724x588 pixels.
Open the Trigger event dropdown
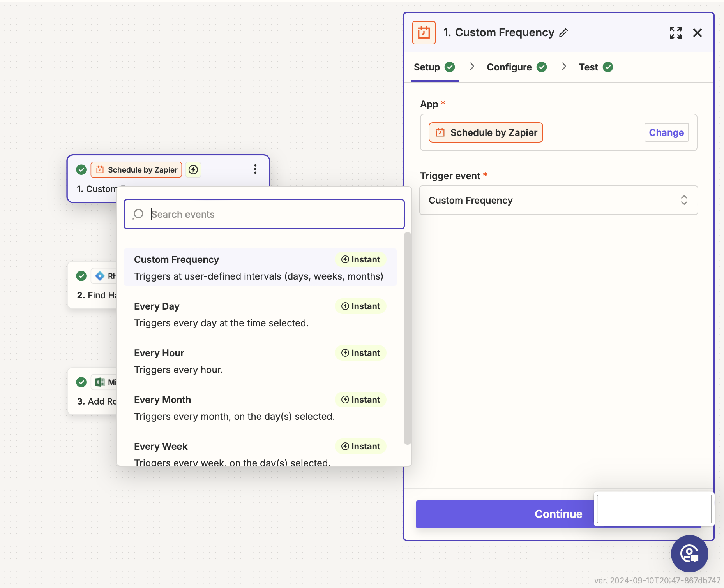click(559, 200)
